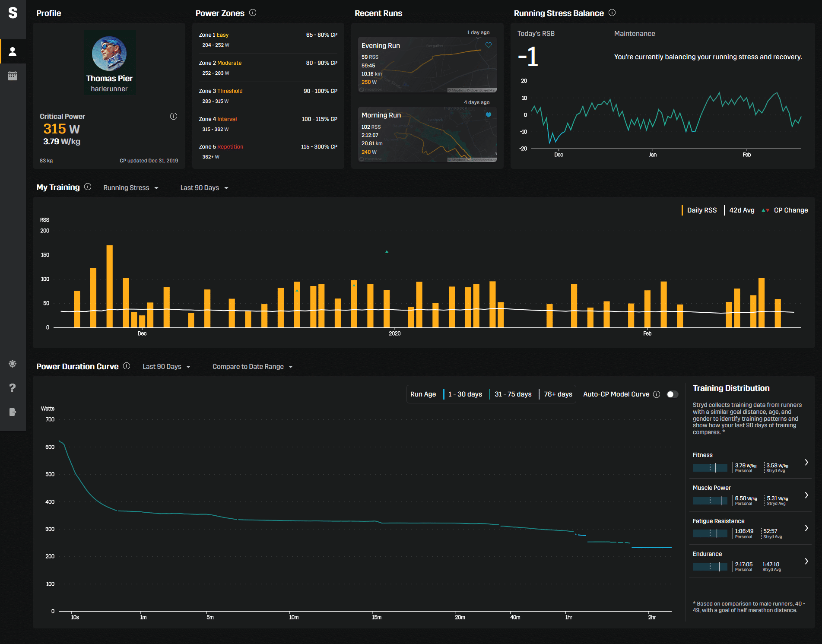Click the logout icon in the sidebar

coord(13,412)
